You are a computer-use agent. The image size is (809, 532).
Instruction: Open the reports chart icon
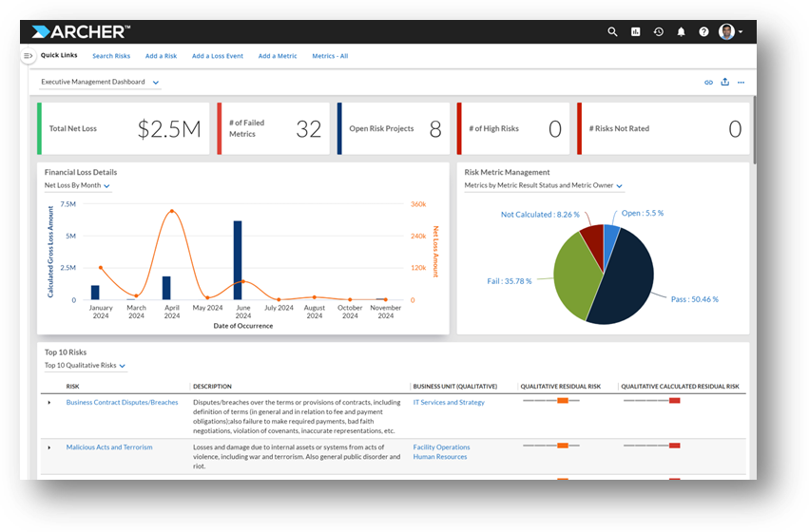636,32
